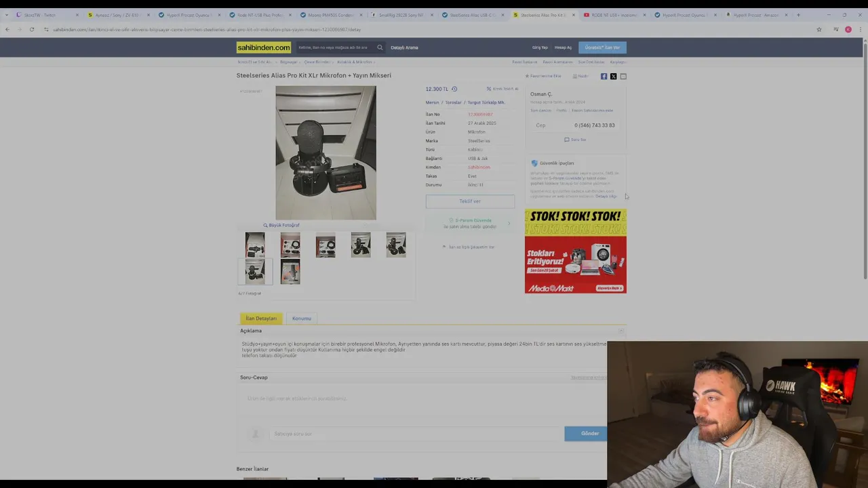Focus the Satıcıya soru sor input
This screenshot has height=488, width=868.
[415, 434]
